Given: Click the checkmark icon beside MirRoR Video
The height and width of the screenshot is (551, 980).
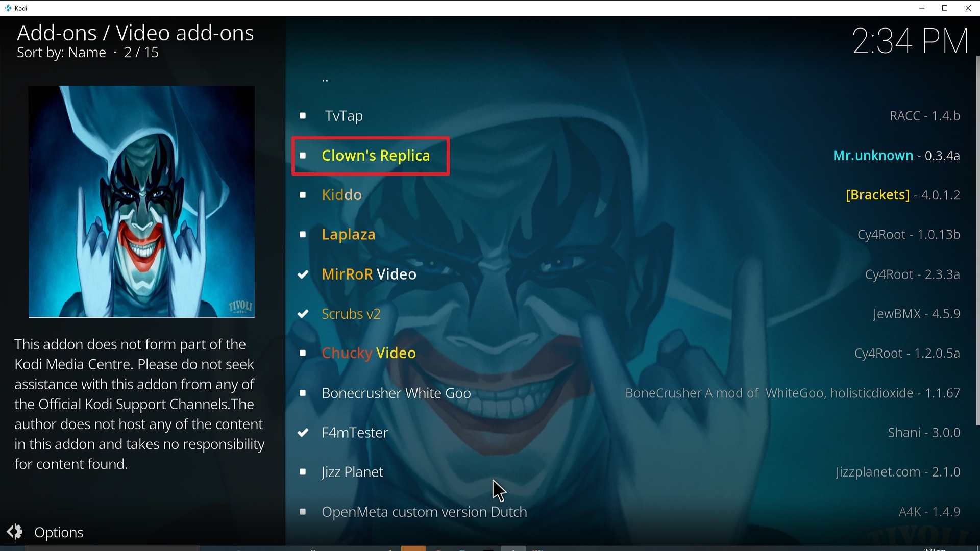Looking at the screenshot, I should (x=303, y=274).
